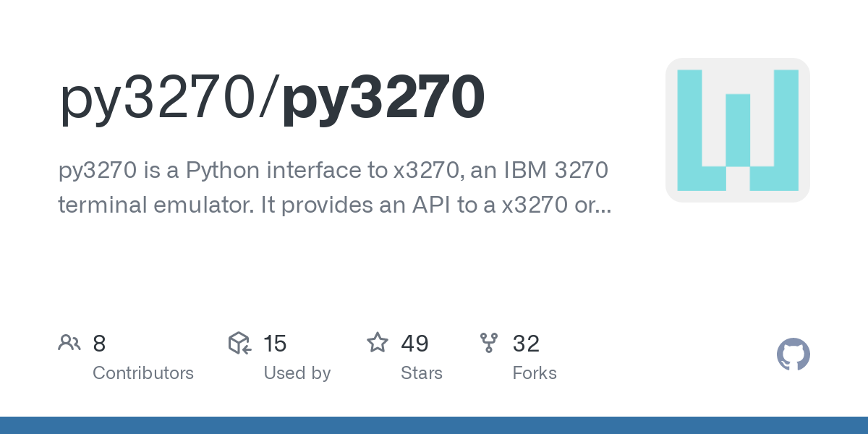This screenshot has height=434, width=868.
Task: Click the Forks branch icon
Action: pos(489,343)
